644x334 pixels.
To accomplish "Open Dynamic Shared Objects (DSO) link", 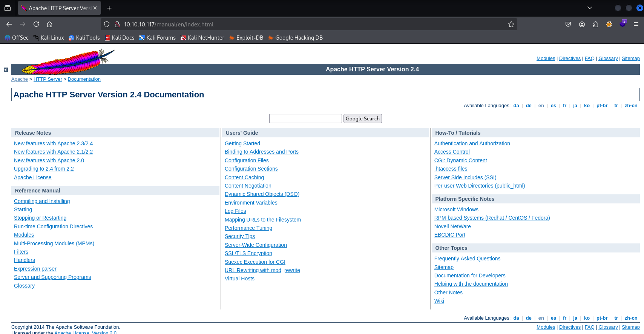I will [x=262, y=194].
